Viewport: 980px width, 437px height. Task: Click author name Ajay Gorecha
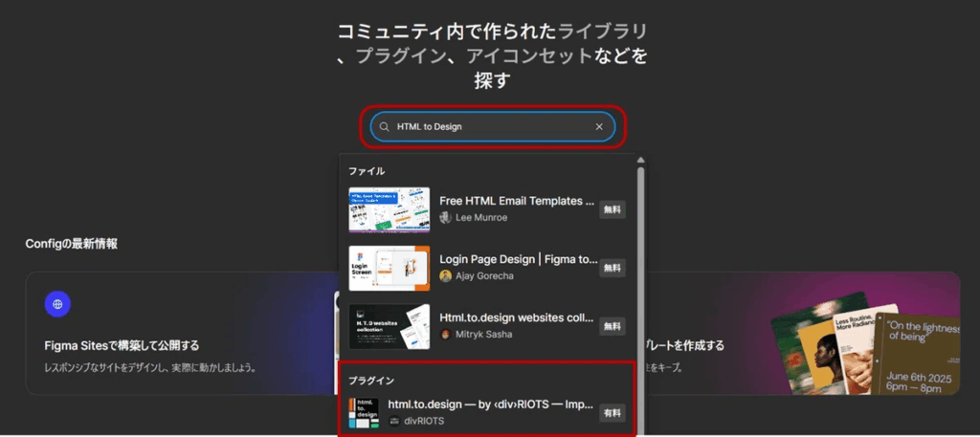click(x=484, y=276)
